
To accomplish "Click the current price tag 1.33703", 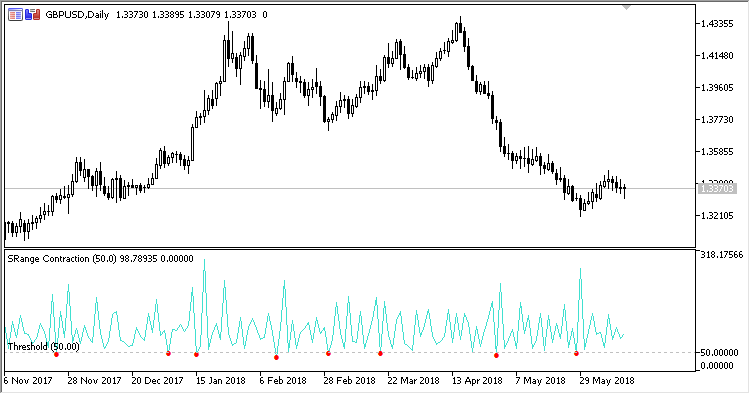I will [x=717, y=189].
